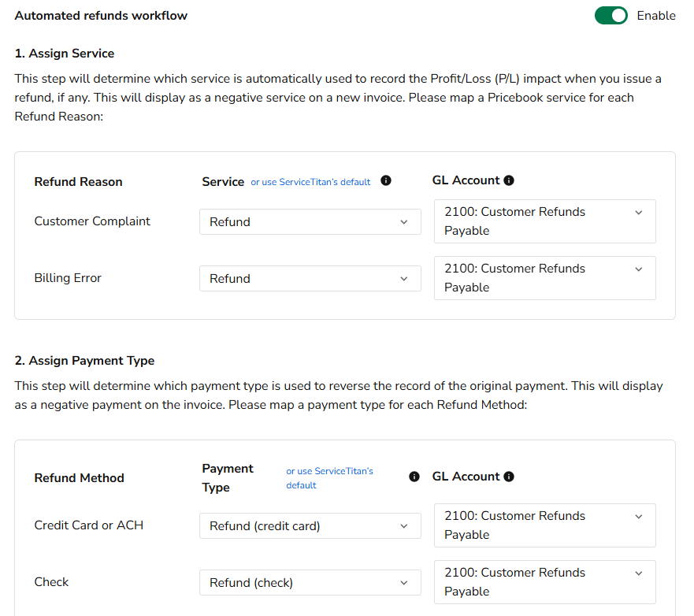The height and width of the screenshot is (616, 694).
Task: Open Customer Complaint service dropdown
Action: click(x=310, y=222)
